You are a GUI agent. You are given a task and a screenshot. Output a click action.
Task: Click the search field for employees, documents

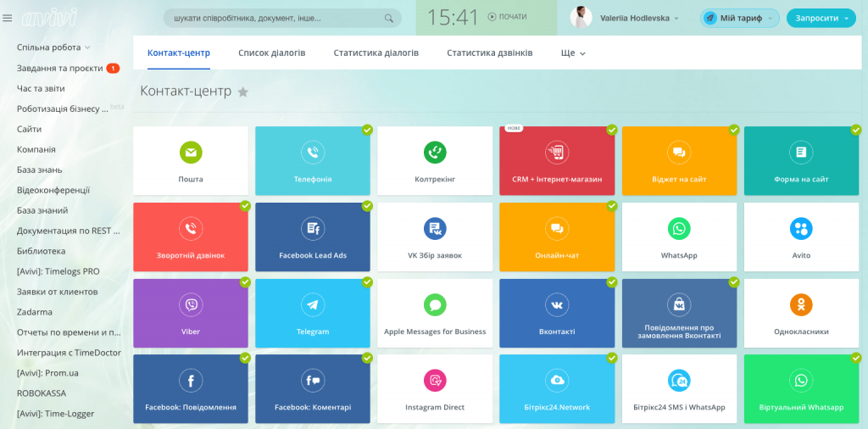[282, 19]
